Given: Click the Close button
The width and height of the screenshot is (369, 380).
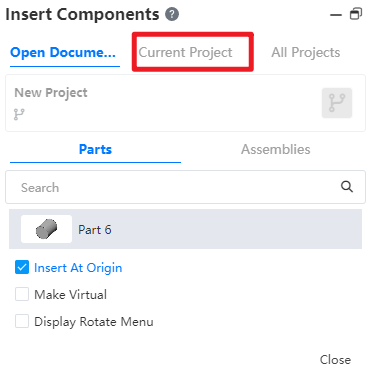Looking at the screenshot, I should [335, 360].
